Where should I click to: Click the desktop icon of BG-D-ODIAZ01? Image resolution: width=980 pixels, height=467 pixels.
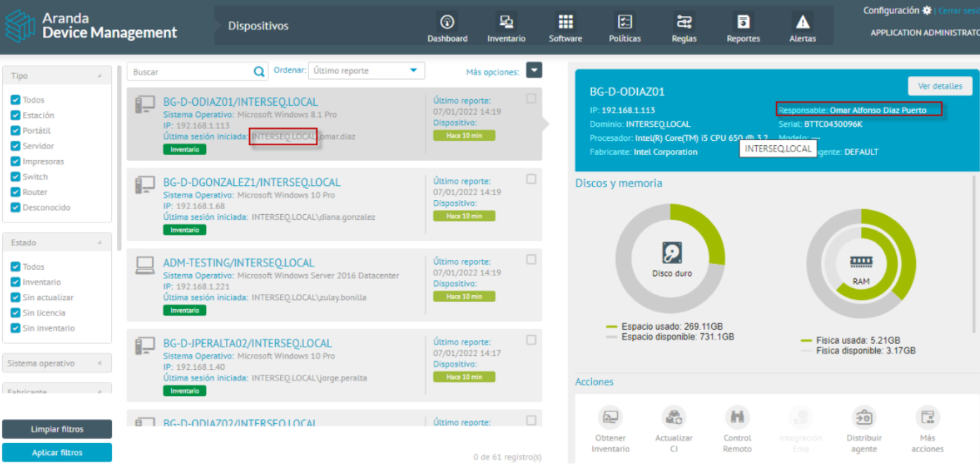coord(145,104)
